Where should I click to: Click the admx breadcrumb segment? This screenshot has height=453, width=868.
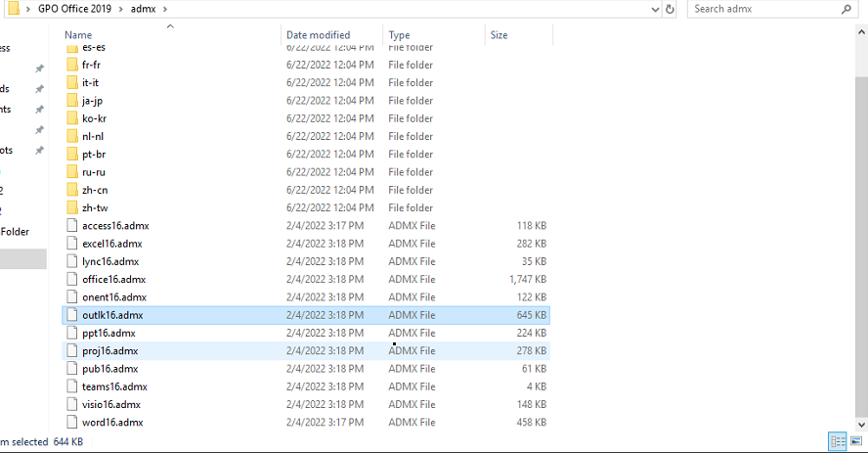(x=143, y=9)
